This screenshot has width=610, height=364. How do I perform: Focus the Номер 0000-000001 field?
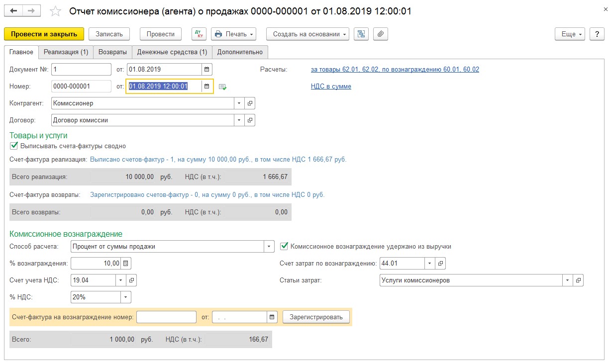(81, 86)
